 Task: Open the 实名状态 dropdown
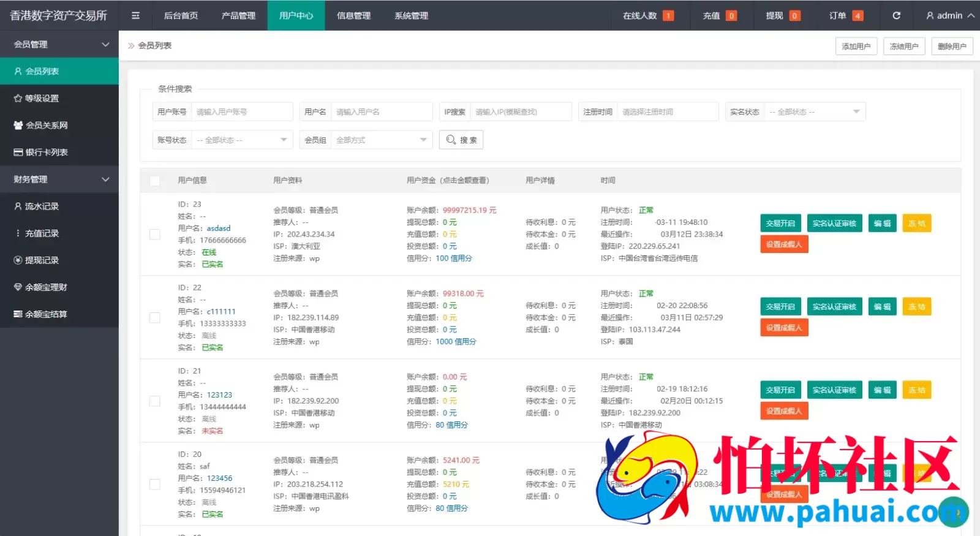[815, 111]
